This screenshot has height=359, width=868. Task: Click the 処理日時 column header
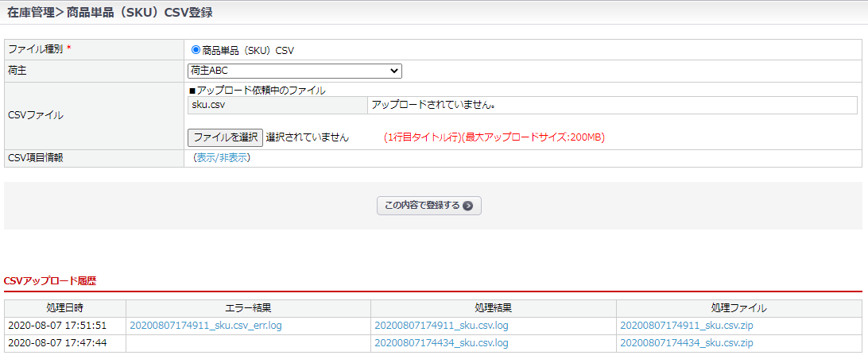(x=65, y=308)
